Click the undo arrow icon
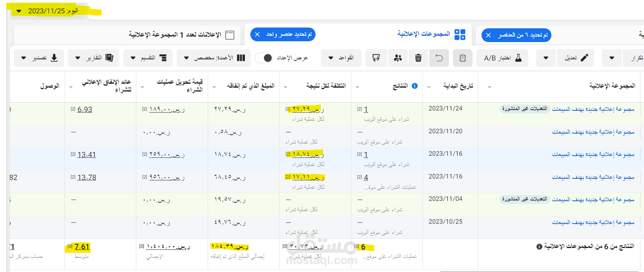This screenshot has height=272, width=644. coord(439,58)
